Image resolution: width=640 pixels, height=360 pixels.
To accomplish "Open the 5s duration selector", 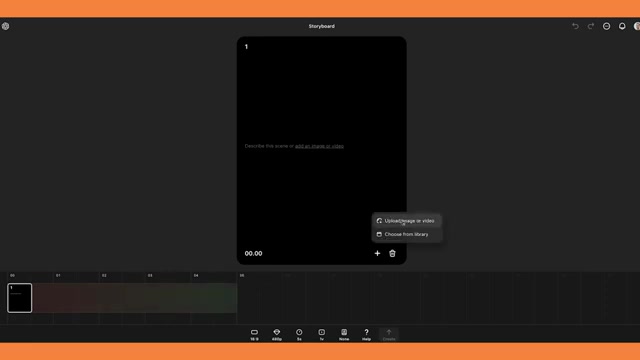I will (299, 335).
